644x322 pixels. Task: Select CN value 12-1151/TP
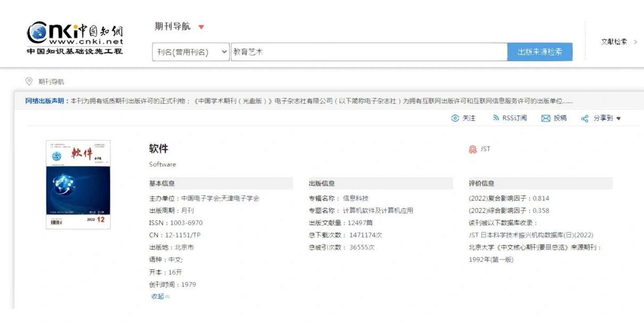click(x=183, y=235)
